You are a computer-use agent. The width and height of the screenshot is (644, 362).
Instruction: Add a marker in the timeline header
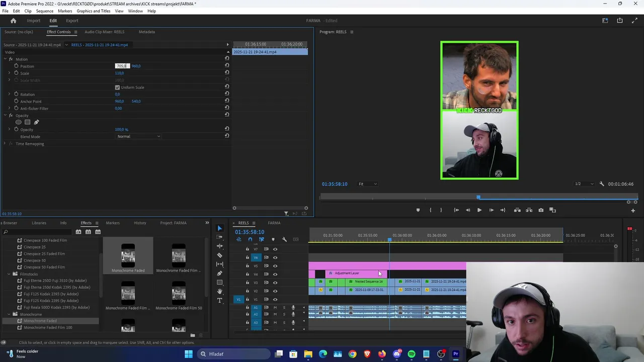click(273, 239)
